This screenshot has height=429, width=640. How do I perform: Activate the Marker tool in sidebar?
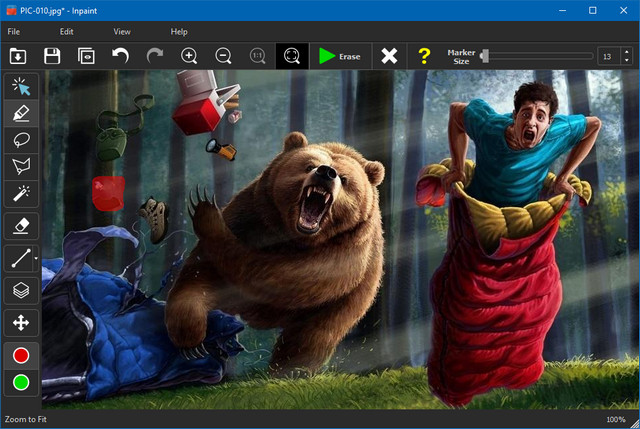(x=20, y=113)
